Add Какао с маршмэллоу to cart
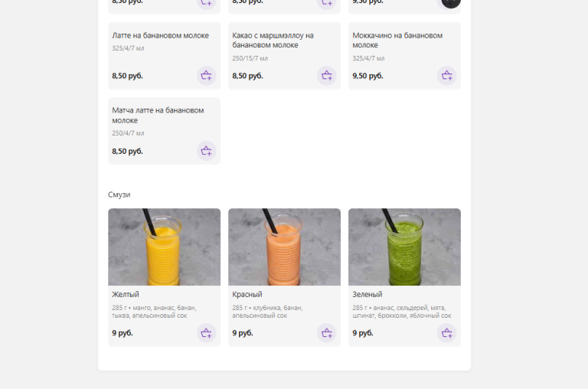 [x=327, y=75]
